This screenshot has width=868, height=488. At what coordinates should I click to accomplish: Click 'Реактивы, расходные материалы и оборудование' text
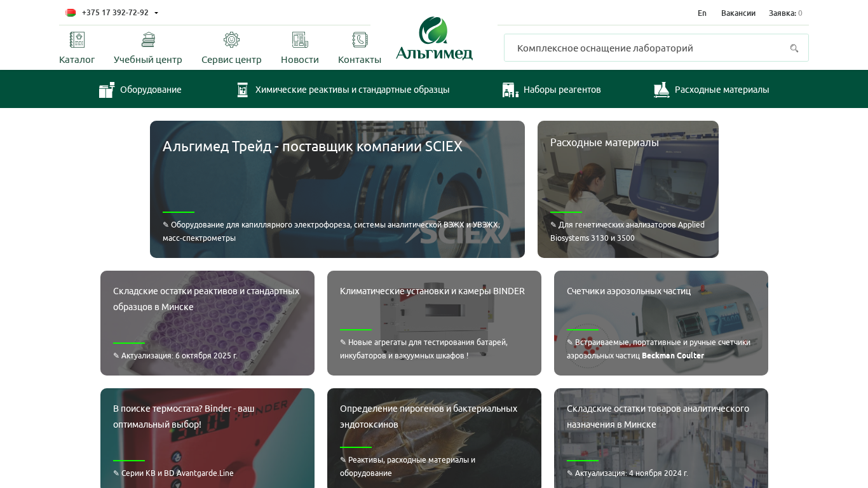click(x=407, y=466)
